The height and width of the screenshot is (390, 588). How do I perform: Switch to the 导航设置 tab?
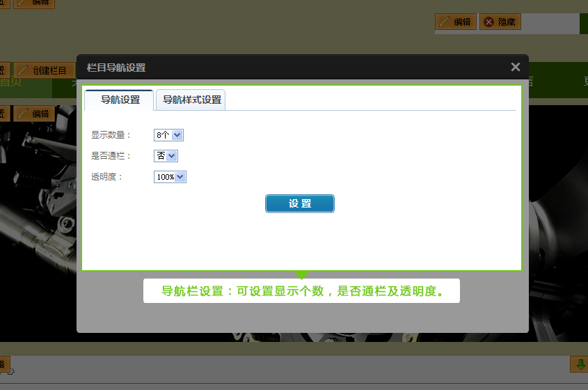point(119,100)
